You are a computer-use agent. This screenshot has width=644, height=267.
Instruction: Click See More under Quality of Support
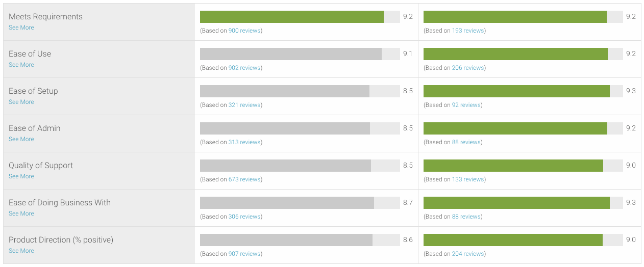pyautogui.click(x=21, y=176)
